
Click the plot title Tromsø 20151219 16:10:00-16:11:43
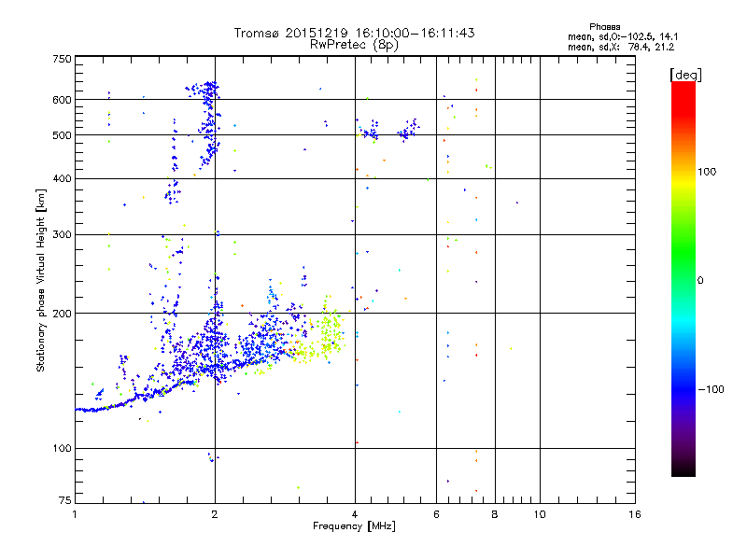[x=354, y=33]
